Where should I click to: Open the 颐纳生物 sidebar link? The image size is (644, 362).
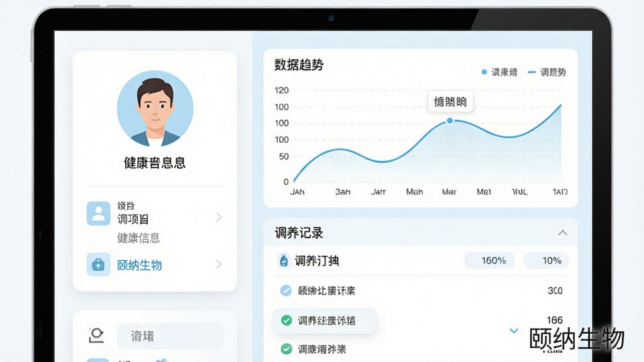pos(139,265)
